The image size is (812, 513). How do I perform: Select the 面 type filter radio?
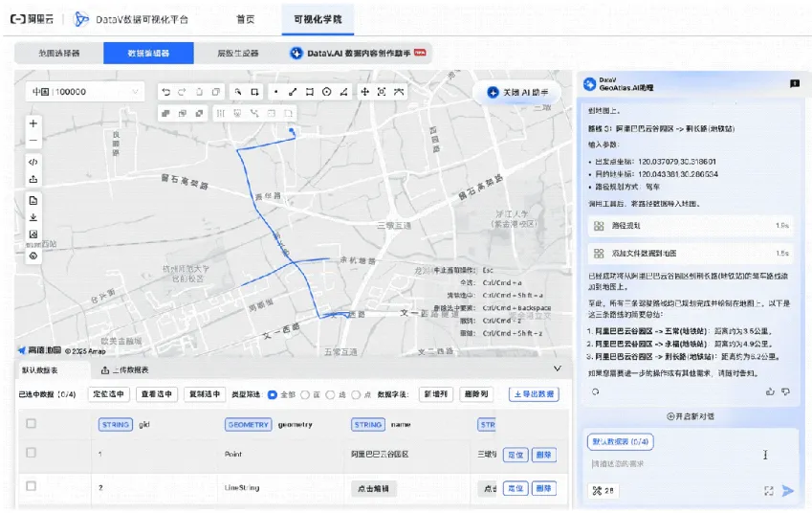tap(305, 394)
